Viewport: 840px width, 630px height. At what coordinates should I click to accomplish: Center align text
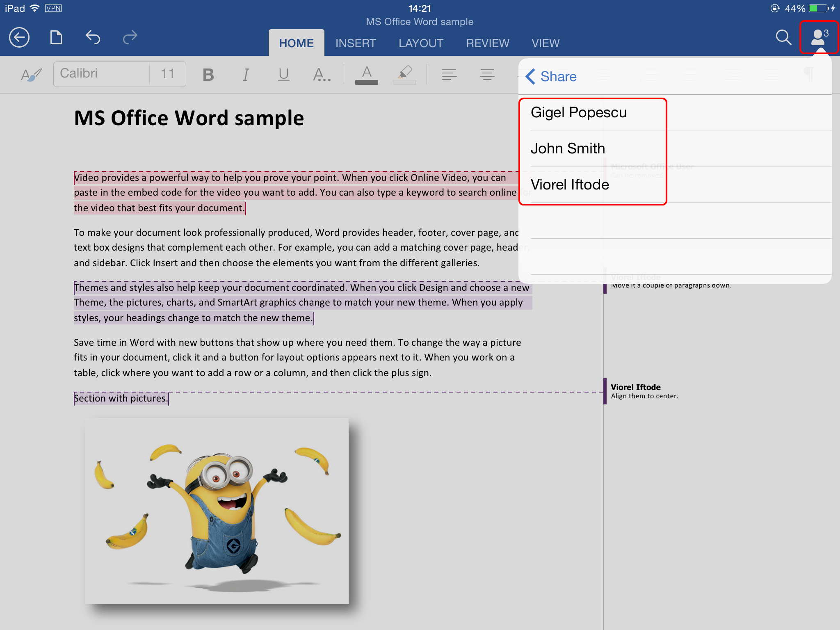(487, 75)
